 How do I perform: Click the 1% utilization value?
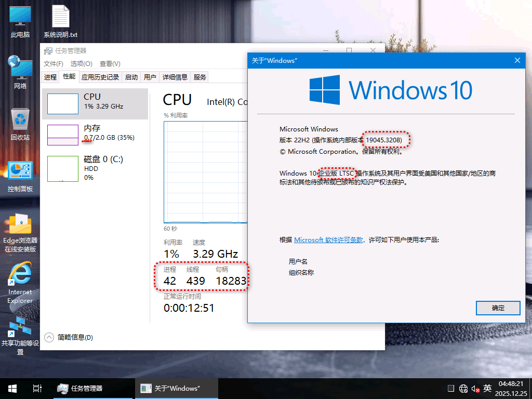171,254
